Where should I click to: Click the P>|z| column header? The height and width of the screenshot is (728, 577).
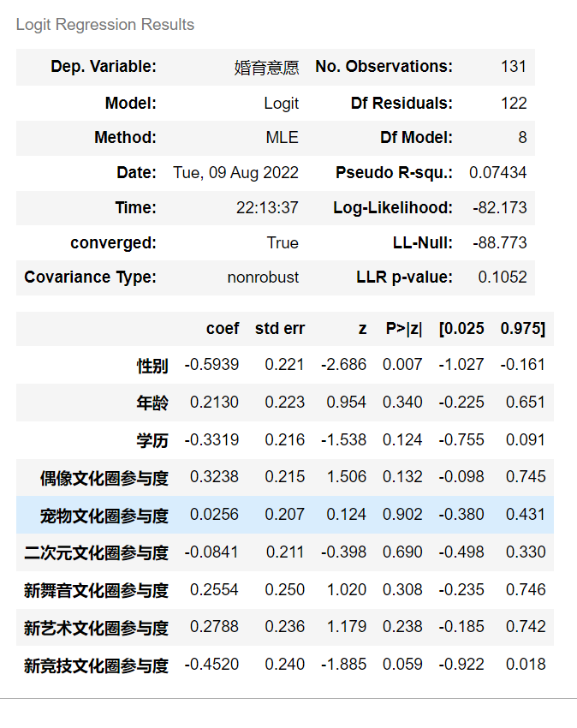[x=404, y=329]
